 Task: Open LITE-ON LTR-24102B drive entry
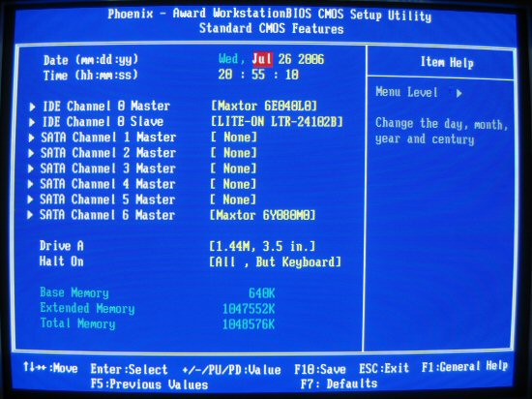click(277, 122)
